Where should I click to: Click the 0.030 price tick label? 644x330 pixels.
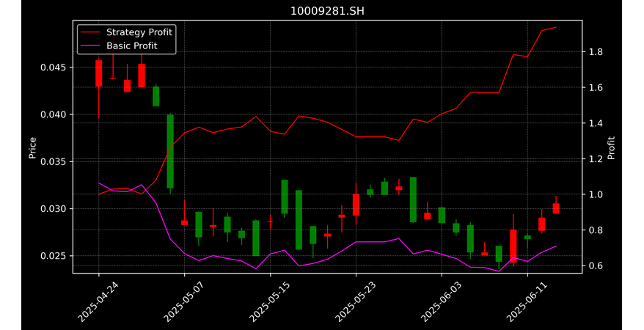coord(54,209)
